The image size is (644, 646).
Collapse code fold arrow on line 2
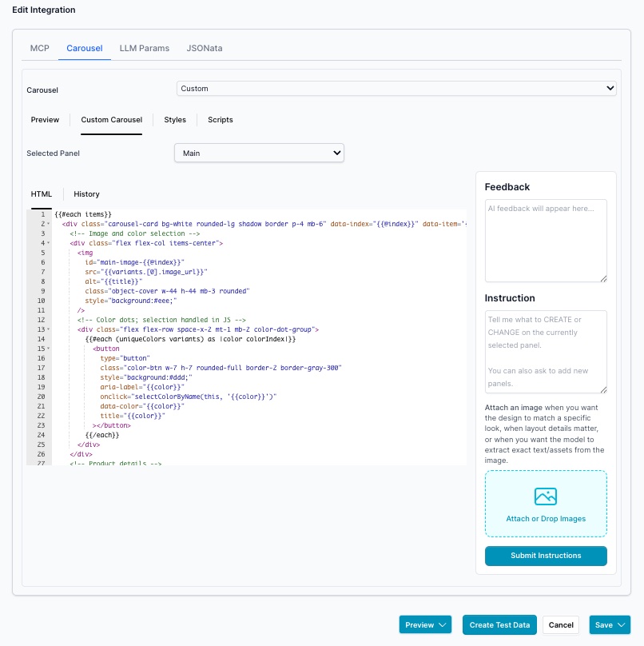tap(48, 225)
